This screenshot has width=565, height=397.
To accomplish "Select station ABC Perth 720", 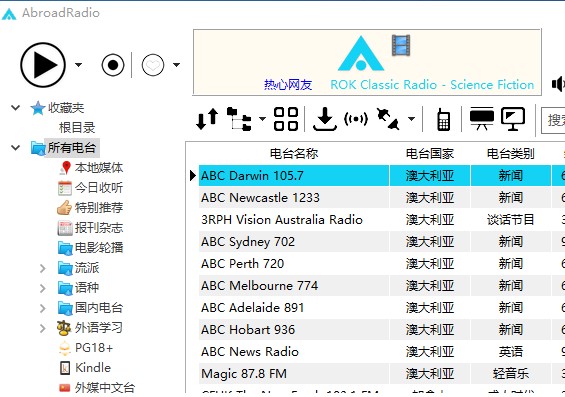I will coord(294,264).
